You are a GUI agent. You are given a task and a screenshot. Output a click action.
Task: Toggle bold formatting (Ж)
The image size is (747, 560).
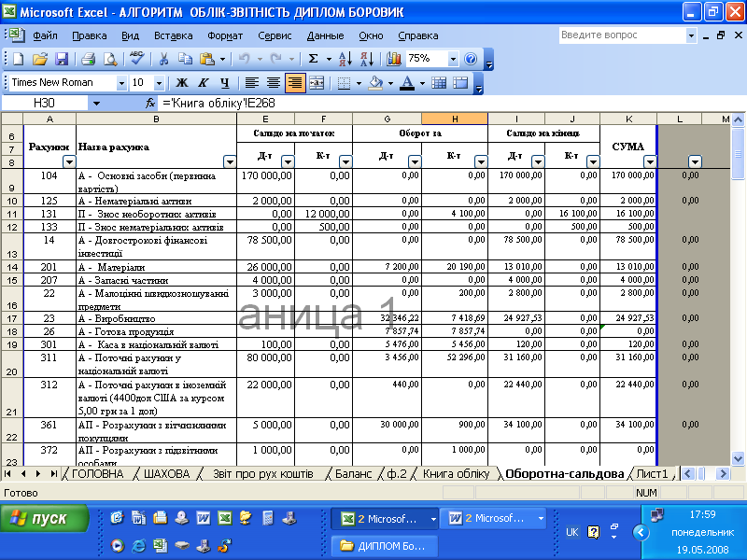click(182, 83)
